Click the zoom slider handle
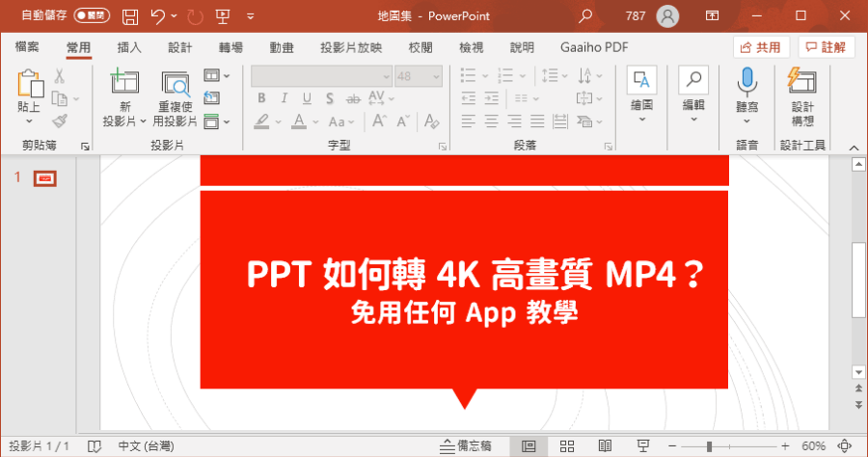The height and width of the screenshot is (457, 868). 709,446
